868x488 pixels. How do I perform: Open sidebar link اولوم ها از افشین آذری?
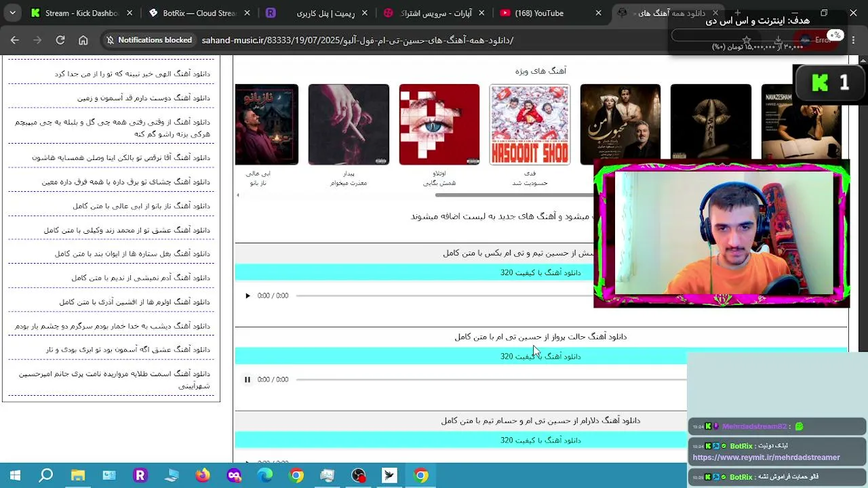pyautogui.click(x=134, y=302)
